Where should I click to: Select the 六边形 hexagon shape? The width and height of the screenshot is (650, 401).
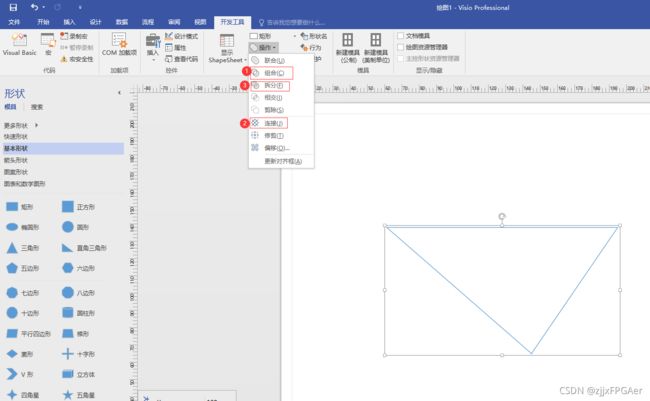click(x=79, y=268)
